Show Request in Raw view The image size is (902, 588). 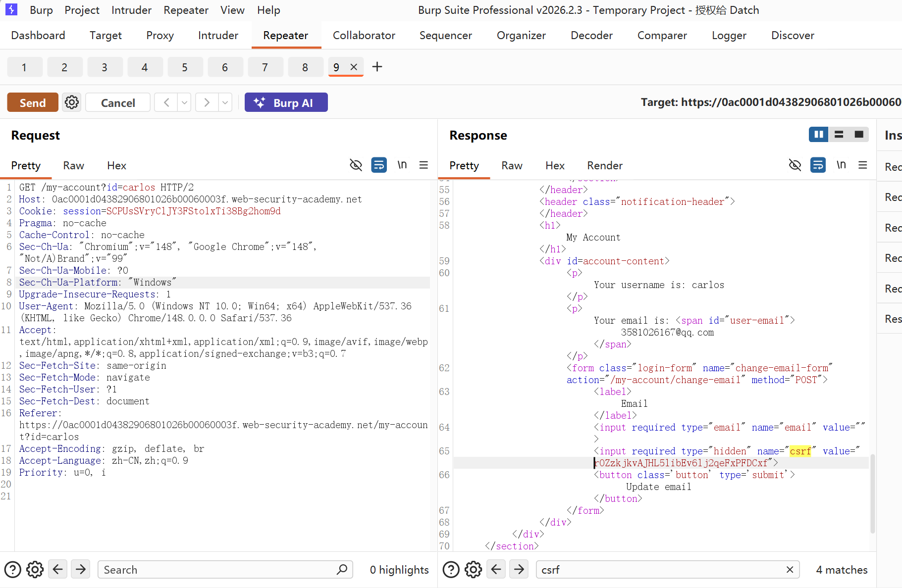click(x=73, y=165)
